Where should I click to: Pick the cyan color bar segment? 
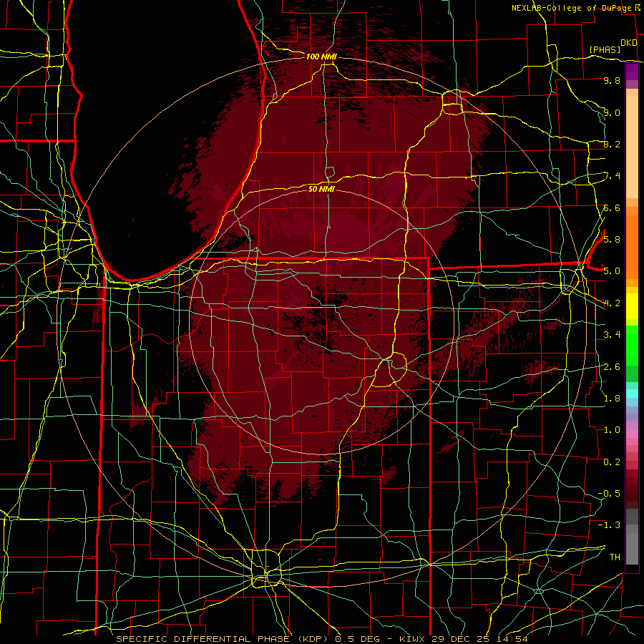632,394
